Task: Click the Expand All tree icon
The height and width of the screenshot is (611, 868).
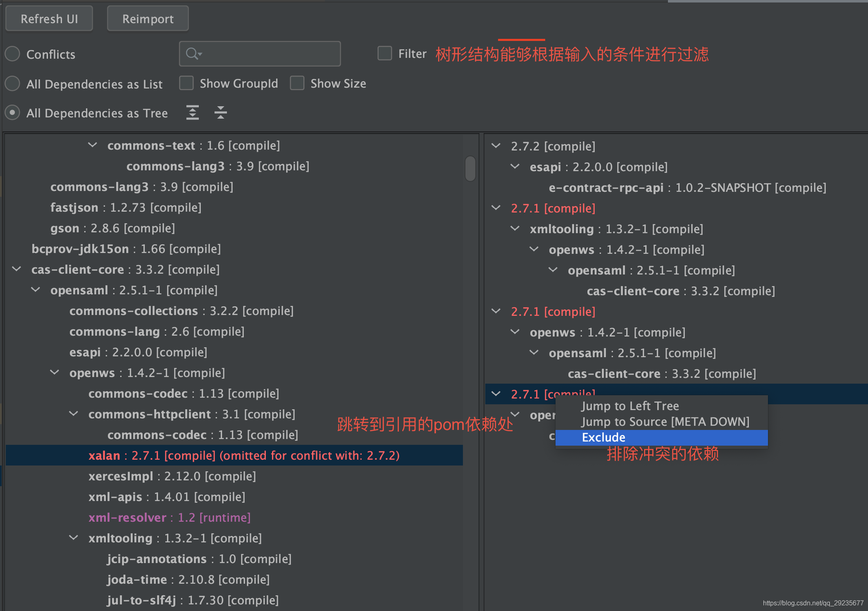Action: coord(193,112)
